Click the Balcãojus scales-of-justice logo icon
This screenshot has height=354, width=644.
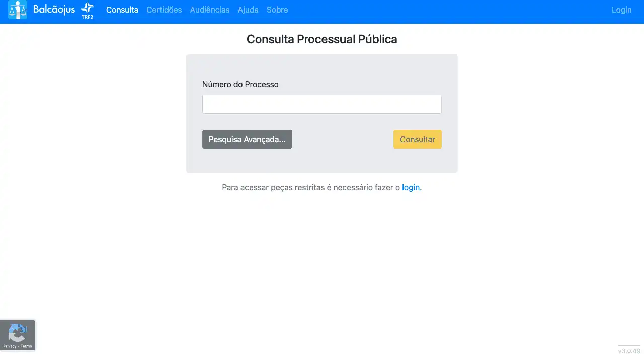click(x=18, y=10)
